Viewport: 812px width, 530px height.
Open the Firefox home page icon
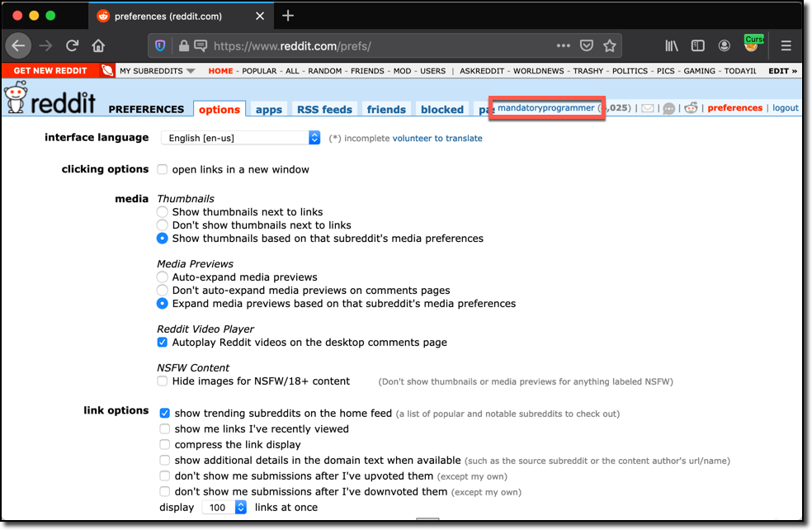pyautogui.click(x=98, y=46)
